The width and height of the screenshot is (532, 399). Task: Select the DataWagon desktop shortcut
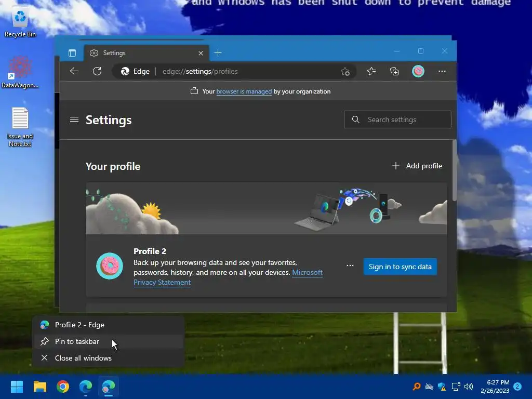(20, 72)
